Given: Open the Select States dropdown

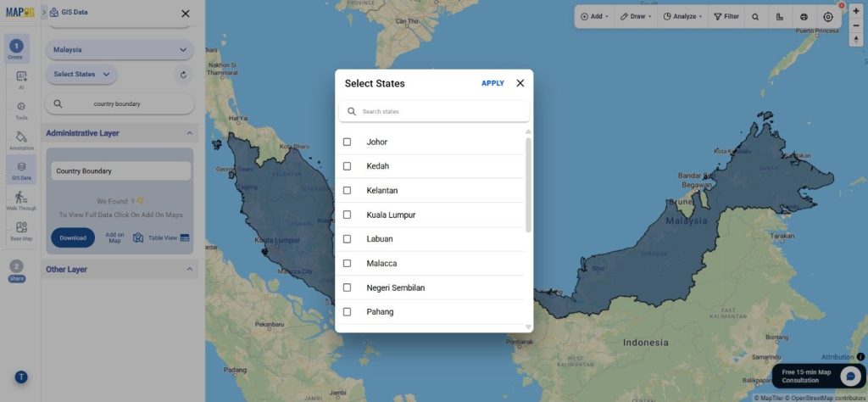Looking at the screenshot, I should point(81,74).
